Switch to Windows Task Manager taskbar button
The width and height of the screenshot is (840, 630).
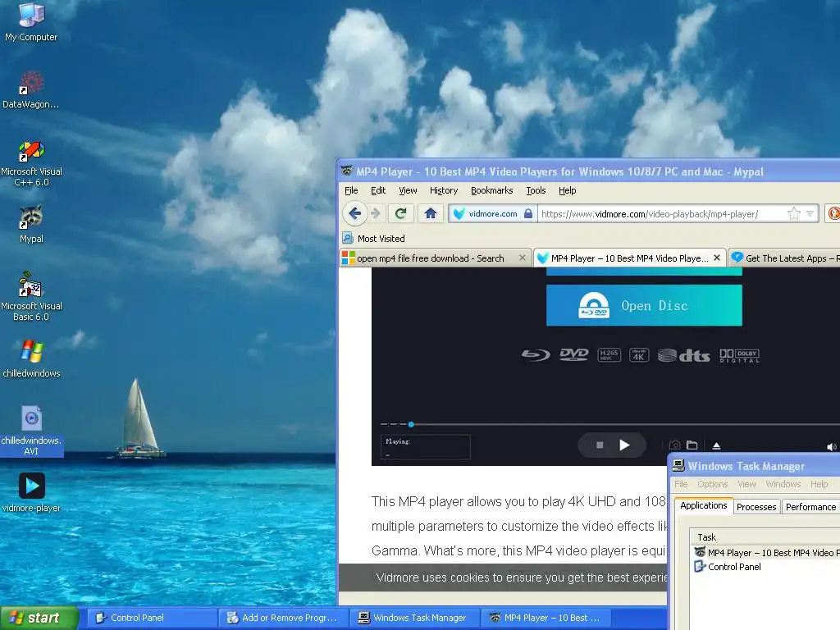coord(414,618)
